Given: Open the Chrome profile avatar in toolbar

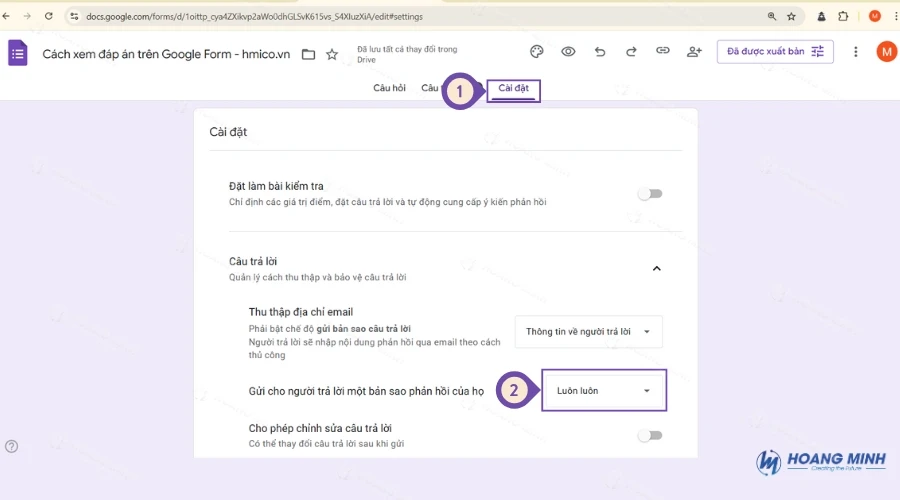Looking at the screenshot, I should click(x=875, y=16).
